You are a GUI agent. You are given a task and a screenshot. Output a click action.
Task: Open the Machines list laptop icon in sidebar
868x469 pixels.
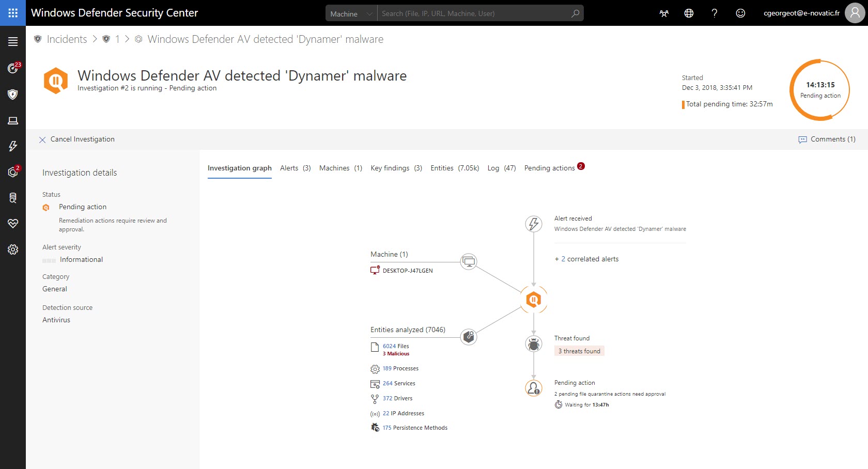point(13,120)
